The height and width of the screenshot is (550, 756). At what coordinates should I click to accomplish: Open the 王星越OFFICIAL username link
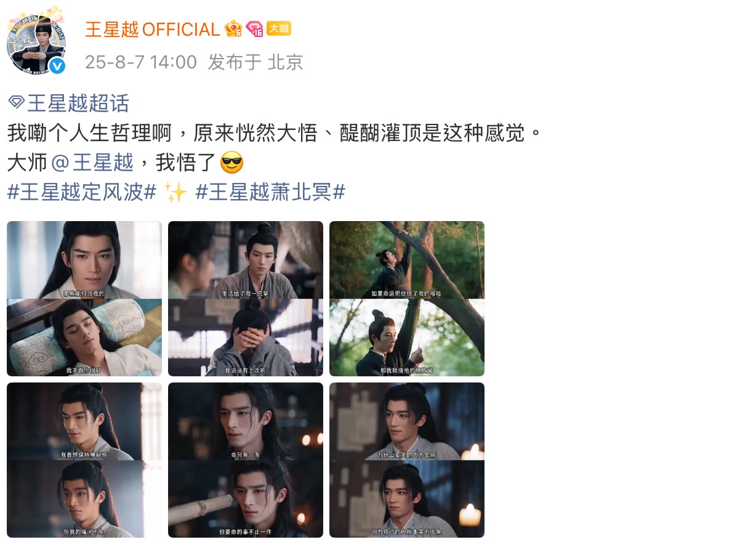pos(152,29)
